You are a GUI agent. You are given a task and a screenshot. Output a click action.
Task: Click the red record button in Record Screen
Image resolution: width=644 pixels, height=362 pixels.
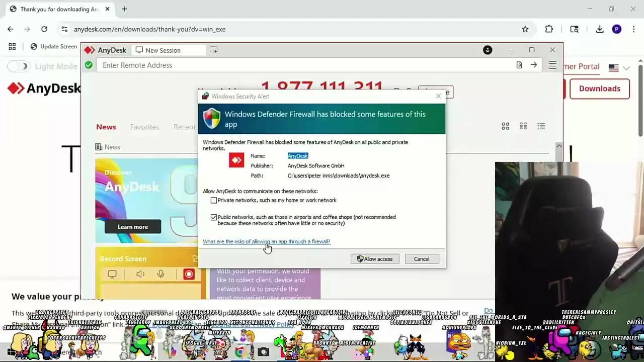coord(189,274)
